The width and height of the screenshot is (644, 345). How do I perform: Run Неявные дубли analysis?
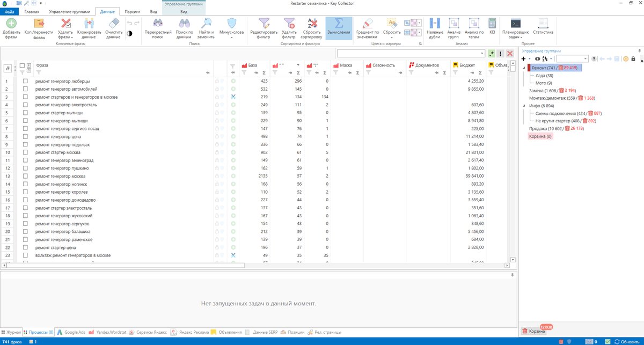[x=435, y=30]
